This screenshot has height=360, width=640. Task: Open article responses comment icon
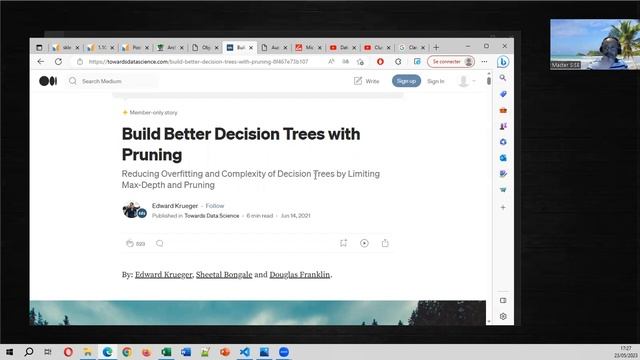tap(160, 243)
